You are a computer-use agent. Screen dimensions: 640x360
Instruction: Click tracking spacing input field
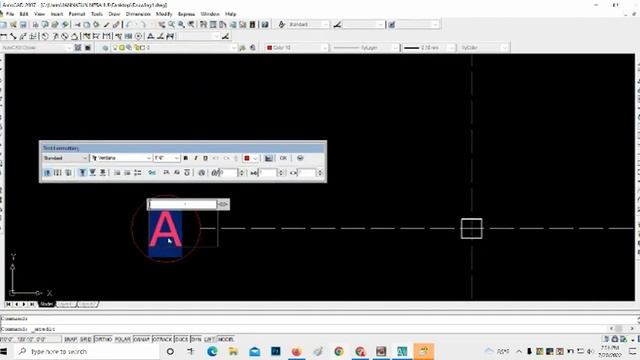point(268,173)
